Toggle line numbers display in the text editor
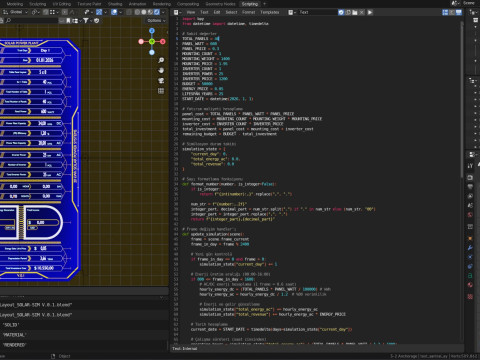Viewport: 480px width, 360px height. click(x=445, y=12)
